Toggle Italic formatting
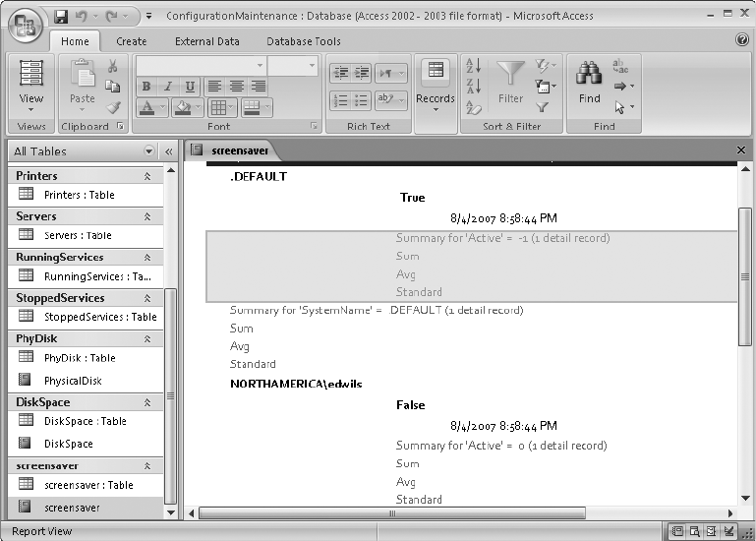Image resolution: width=756 pixels, height=541 pixels. tap(168, 87)
